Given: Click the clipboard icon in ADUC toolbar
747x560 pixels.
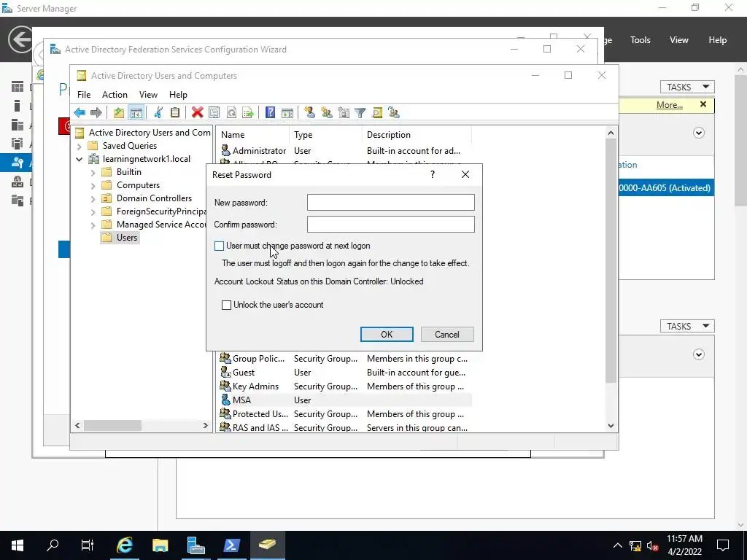Looking at the screenshot, I should point(175,113).
